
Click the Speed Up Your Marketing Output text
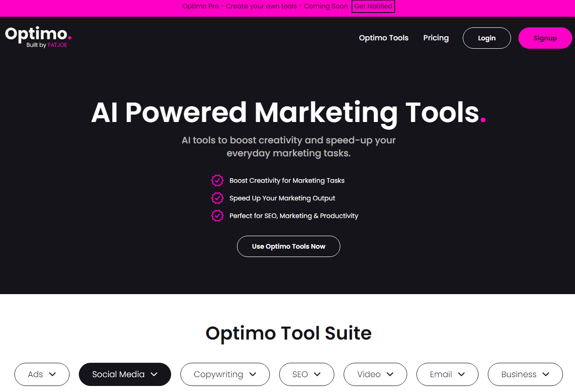tap(282, 198)
